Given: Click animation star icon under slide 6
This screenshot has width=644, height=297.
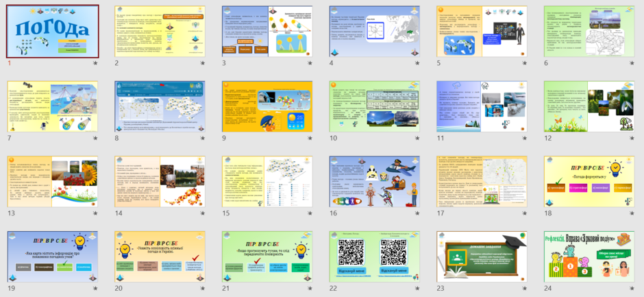Looking at the screenshot, I should (632, 63).
